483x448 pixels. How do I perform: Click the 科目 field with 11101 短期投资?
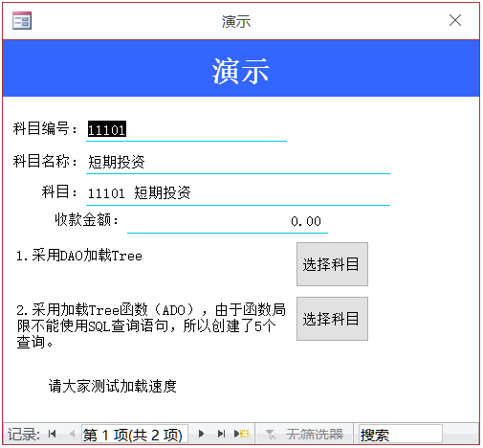[x=238, y=193]
